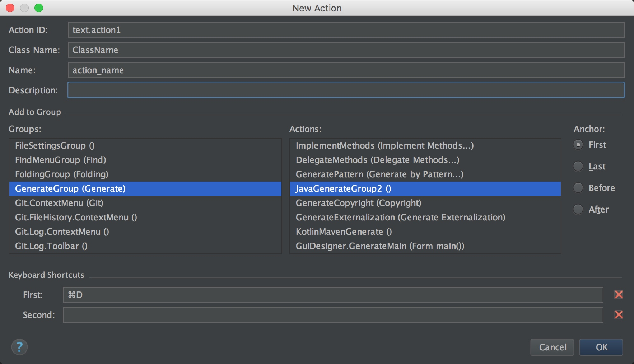Pick the After anchor option
This screenshot has height=364, width=634.
pos(578,209)
